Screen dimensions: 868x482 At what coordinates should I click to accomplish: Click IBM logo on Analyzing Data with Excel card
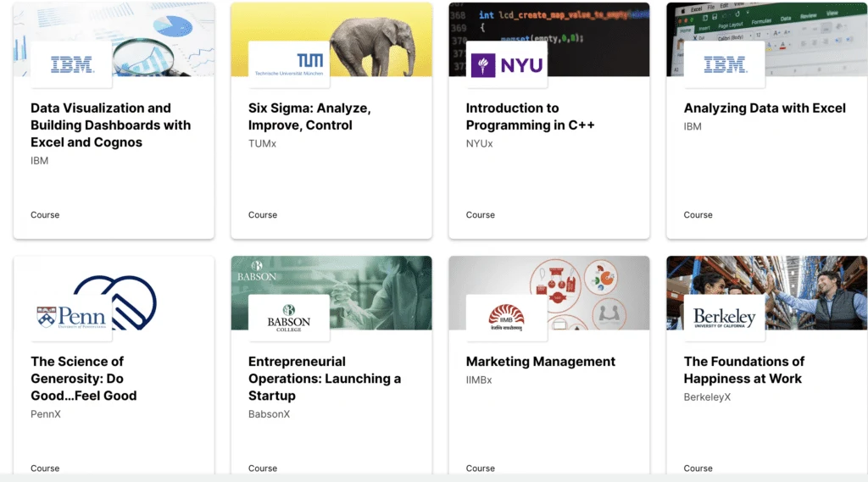(725, 64)
